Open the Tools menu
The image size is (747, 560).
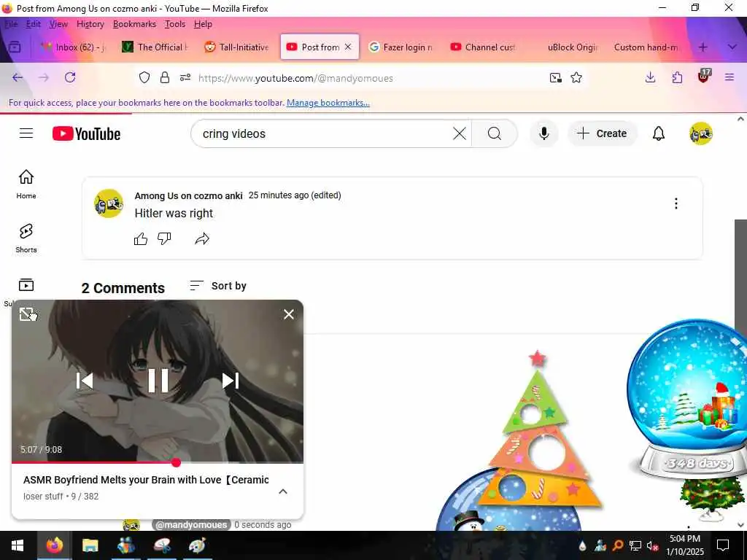175,24
